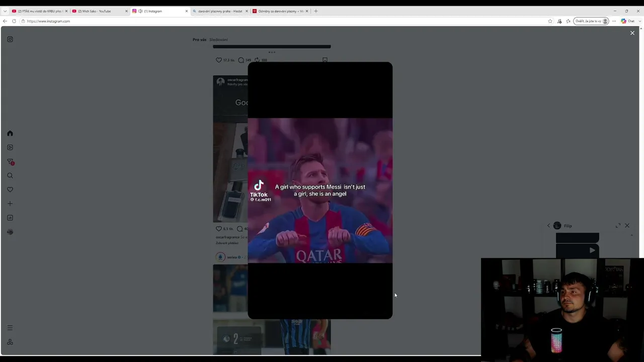Open Notifications heart icon in sidebar
This screenshot has height=362, width=644.
click(x=10, y=190)
